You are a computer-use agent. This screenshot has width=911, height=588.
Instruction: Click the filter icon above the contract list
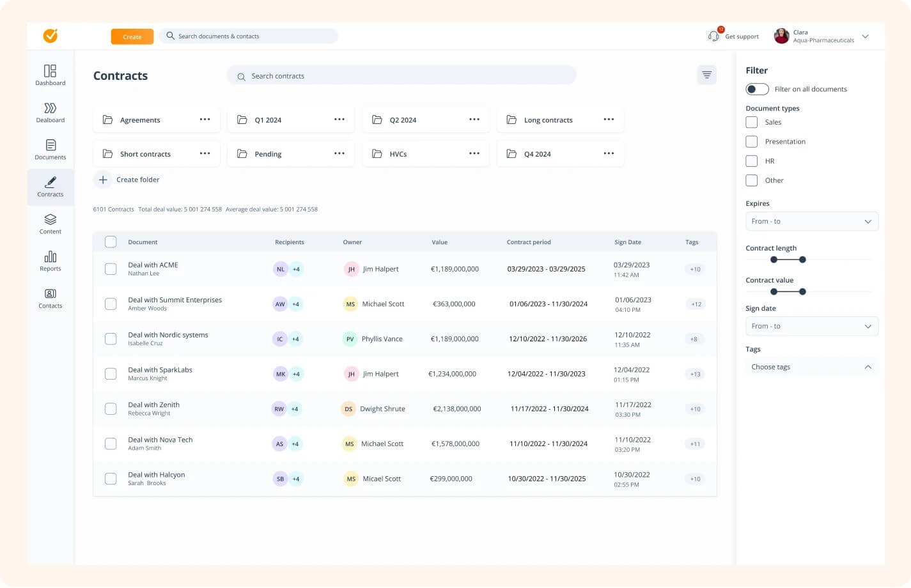pyautogui.click(x=706, y=74)
